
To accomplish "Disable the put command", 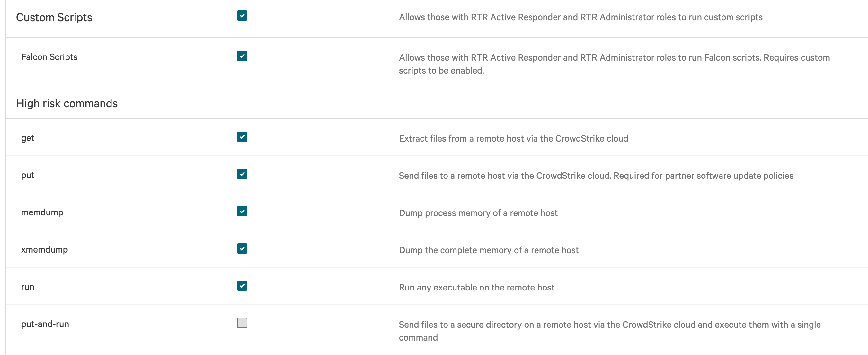I will coord(242,174).
